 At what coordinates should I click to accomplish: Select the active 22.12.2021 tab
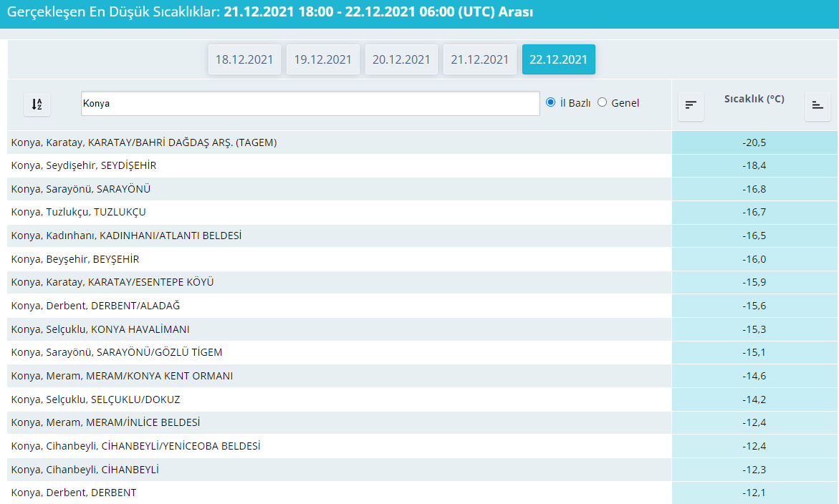558,59
